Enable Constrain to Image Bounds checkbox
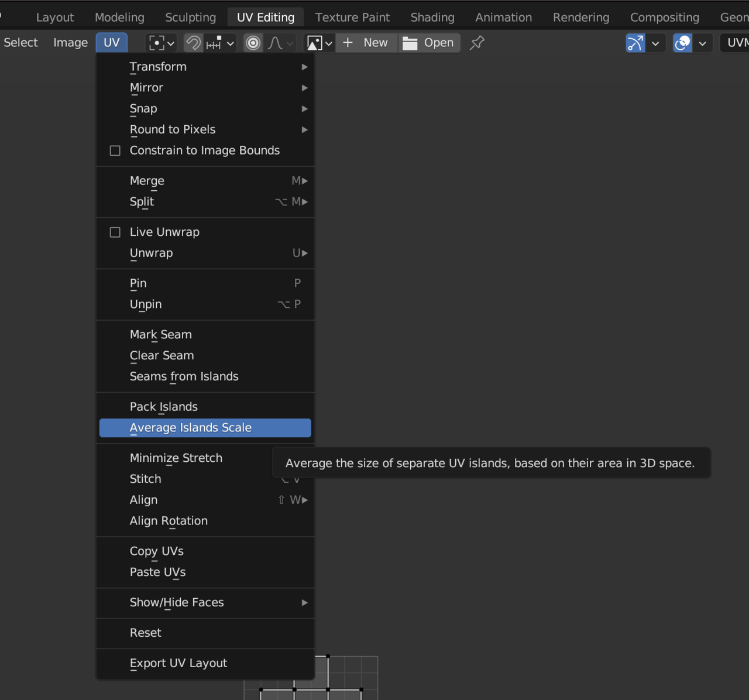The height and width of the screenshot is (700, 749). (x=115, y=150)
